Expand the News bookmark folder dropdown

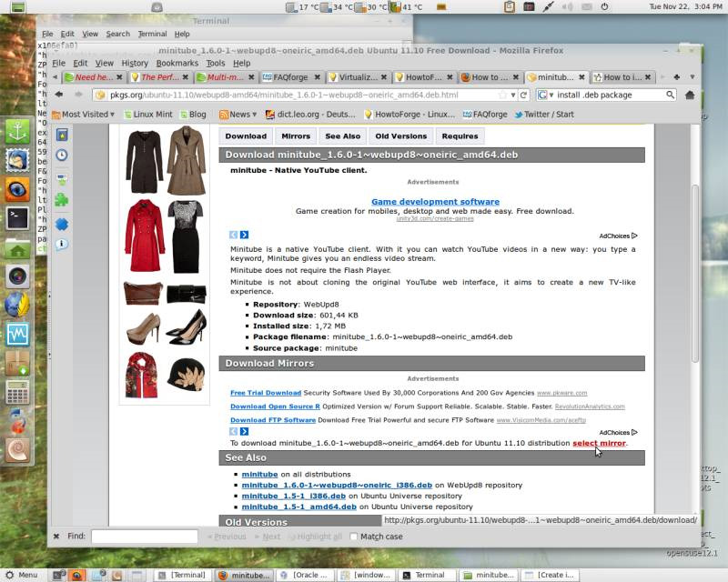point(238,115)
